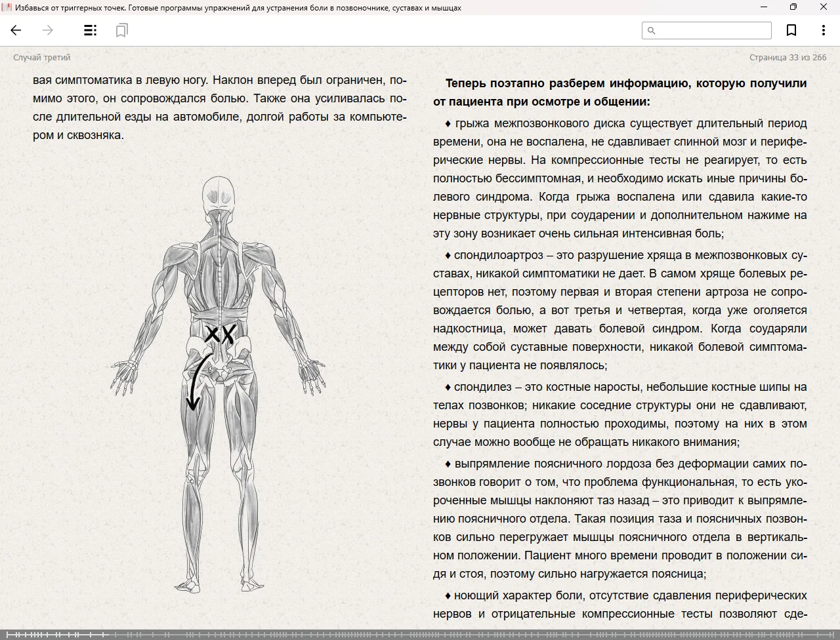
Task: Restore down the reader window
Action: (793, 7)
